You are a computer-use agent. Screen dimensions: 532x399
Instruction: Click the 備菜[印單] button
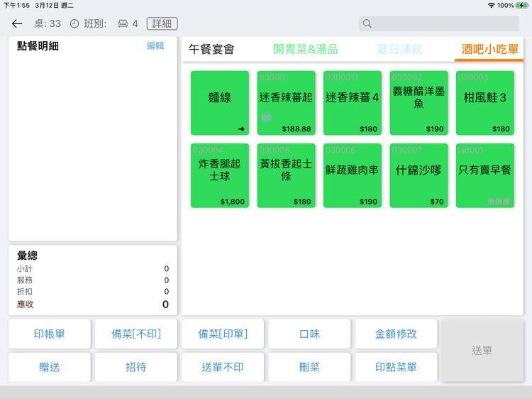[x=223, y=334]
